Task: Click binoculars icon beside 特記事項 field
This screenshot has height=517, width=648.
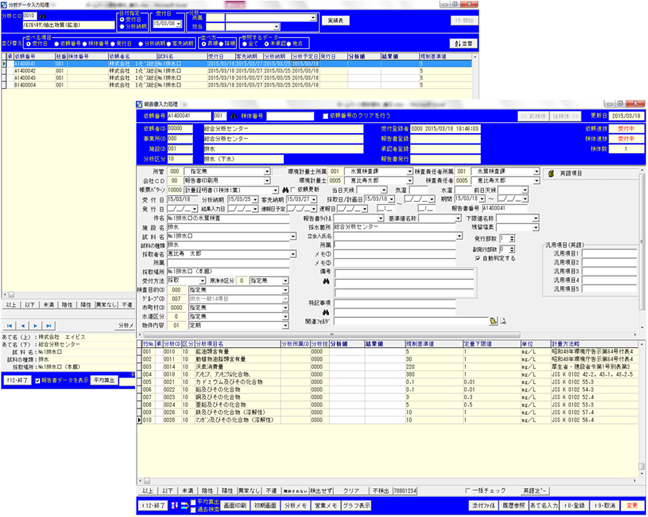Action: [326, 312]
